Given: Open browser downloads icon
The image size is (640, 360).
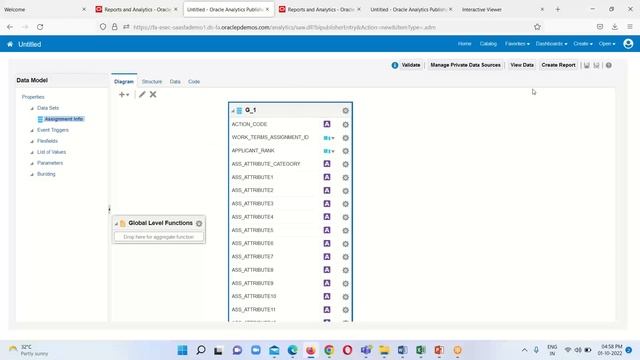Looking at the screenshot, I should coord(615,27).
